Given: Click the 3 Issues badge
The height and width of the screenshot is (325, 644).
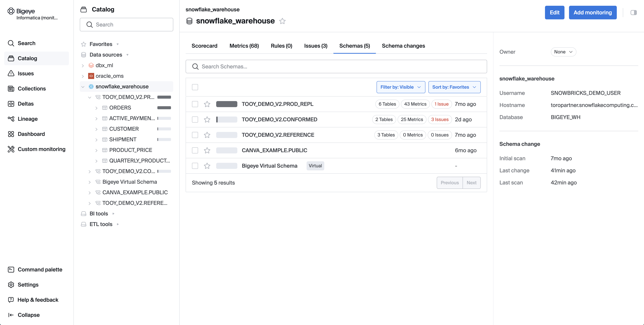Looking at the screenshot, I should (440, 120).
